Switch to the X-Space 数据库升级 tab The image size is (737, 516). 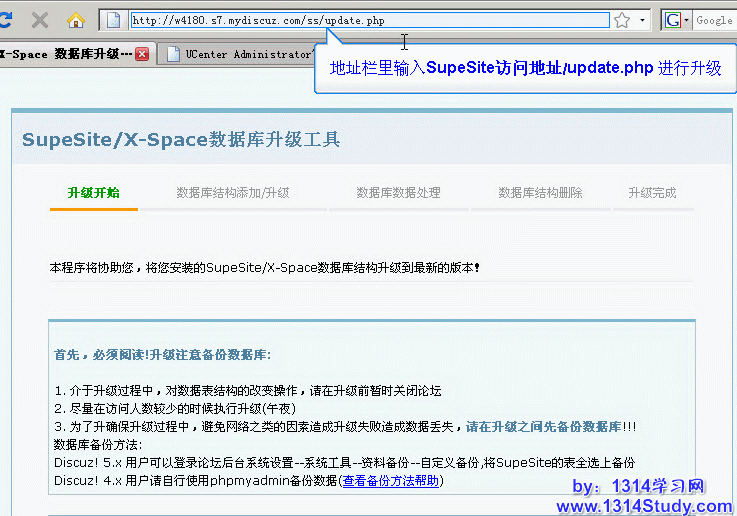[x=65, y=54]
